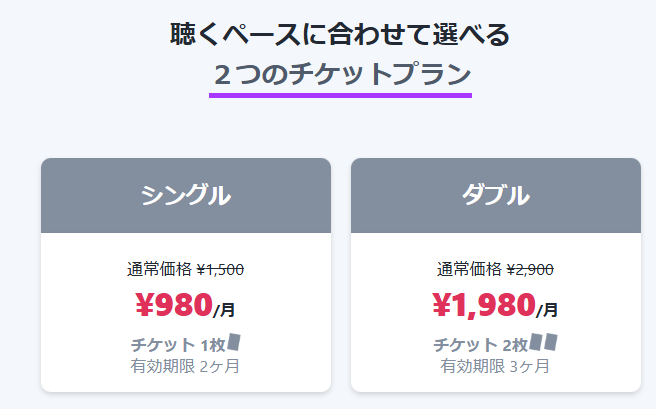Image resolution: width=656 pixels, height=409 pixels.
Task: Click the /月 suffix next to ¥1,980
Action: [547, 309]
